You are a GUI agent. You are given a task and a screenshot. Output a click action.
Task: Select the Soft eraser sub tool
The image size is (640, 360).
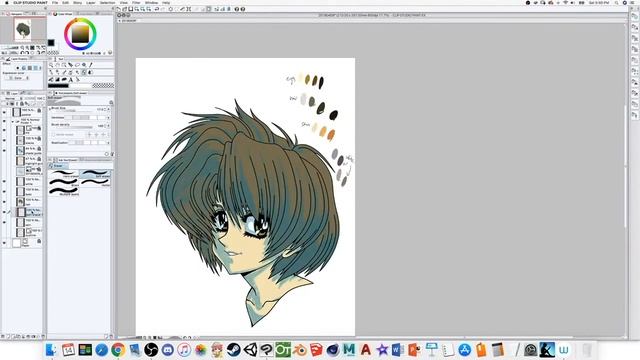click(95, 173)
